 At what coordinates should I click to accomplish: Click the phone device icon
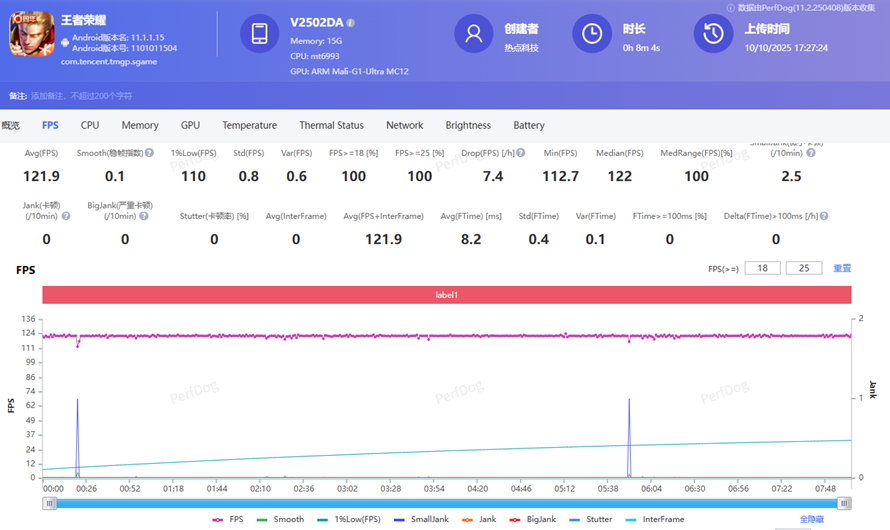(x=260, y=34)
